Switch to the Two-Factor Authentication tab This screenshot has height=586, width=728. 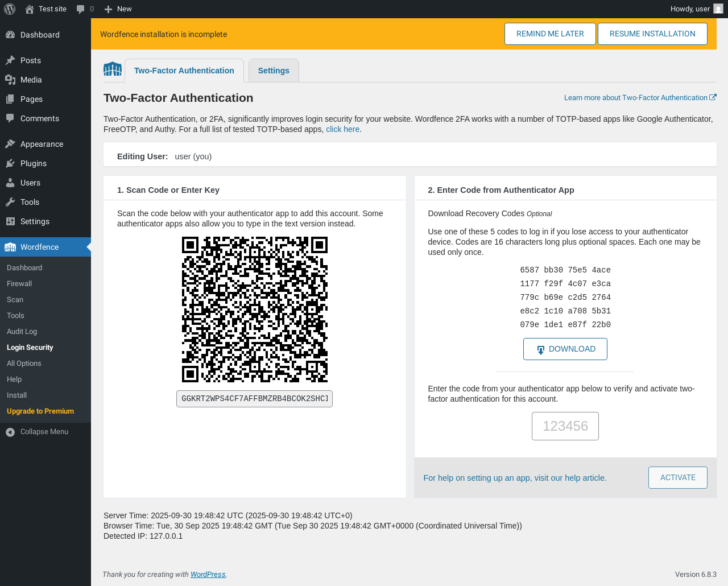(x=184, y=71)
